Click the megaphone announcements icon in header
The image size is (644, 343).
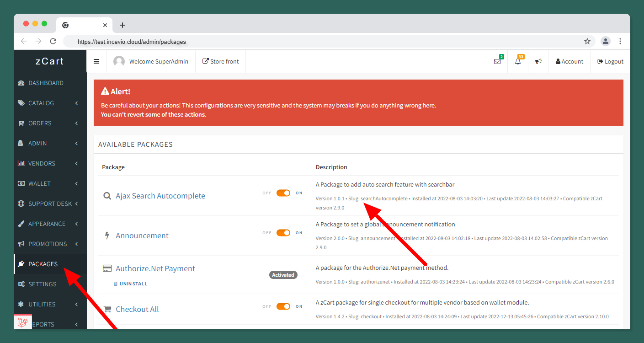click(538, 61)
